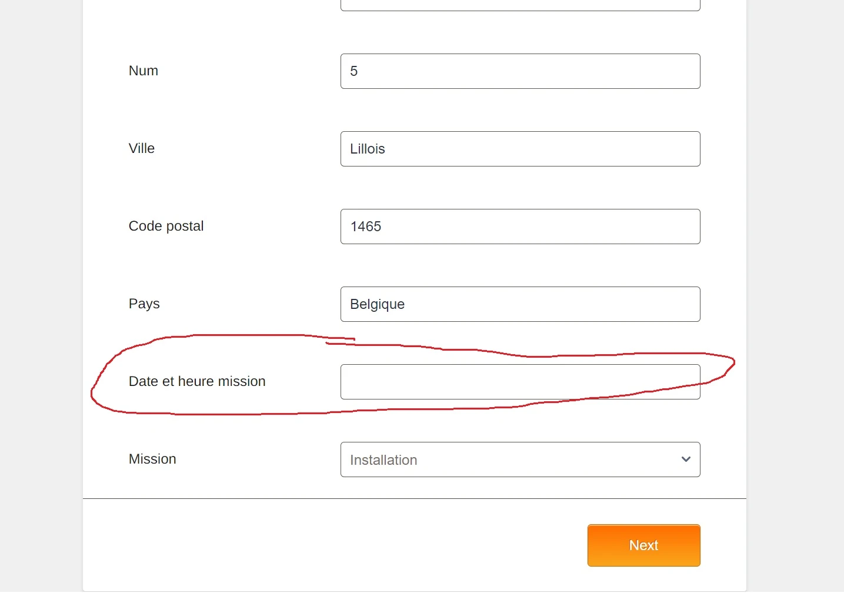844x616 pixels.
Task: Click the Ville field showing Lillois
Action: [x=520, y=149]
